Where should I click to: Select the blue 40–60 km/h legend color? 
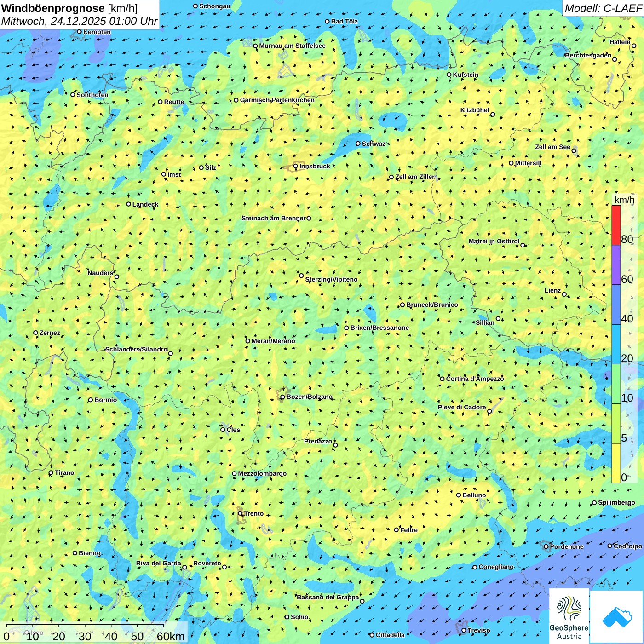point(616,305)
